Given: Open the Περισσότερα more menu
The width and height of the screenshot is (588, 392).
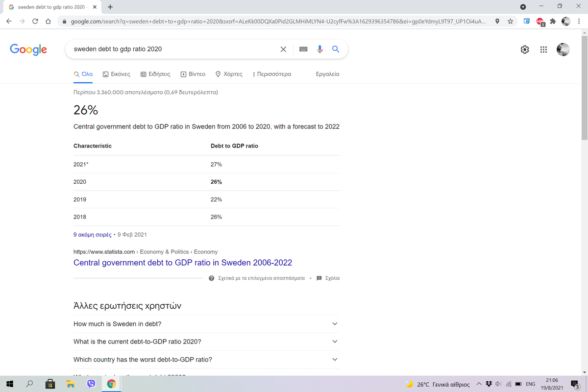Looking at the screenshot, I should pyautogui.click(x=271, y=74).
